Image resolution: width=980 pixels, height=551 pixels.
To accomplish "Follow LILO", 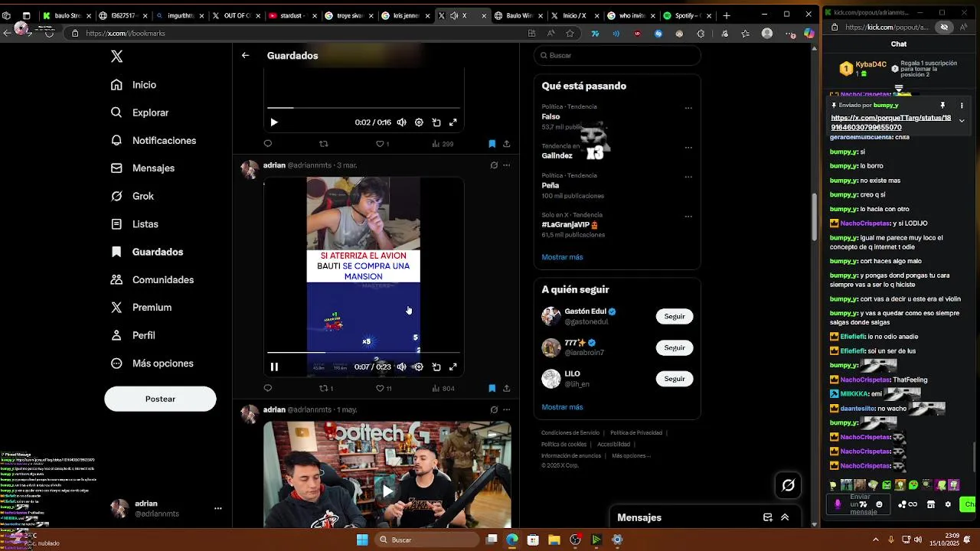I will point(675,379).
